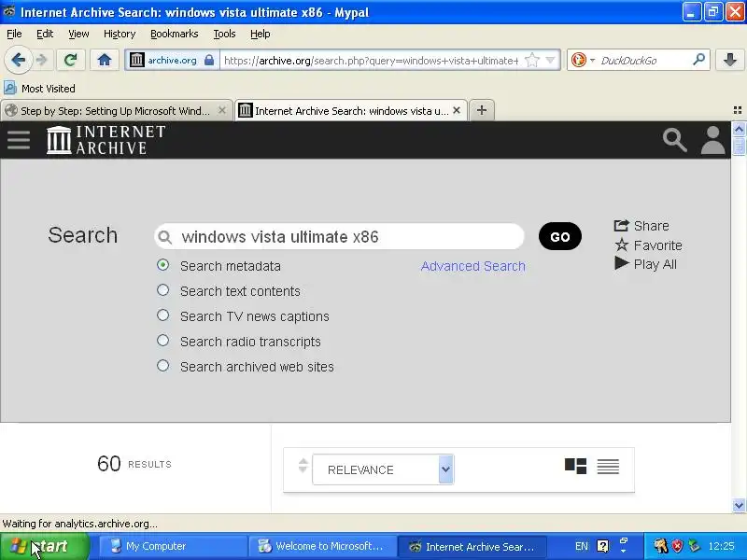Screen dimensions: 747x560
Task: Open the RELEVANCE sort dropdown
Action: point(383,469)
